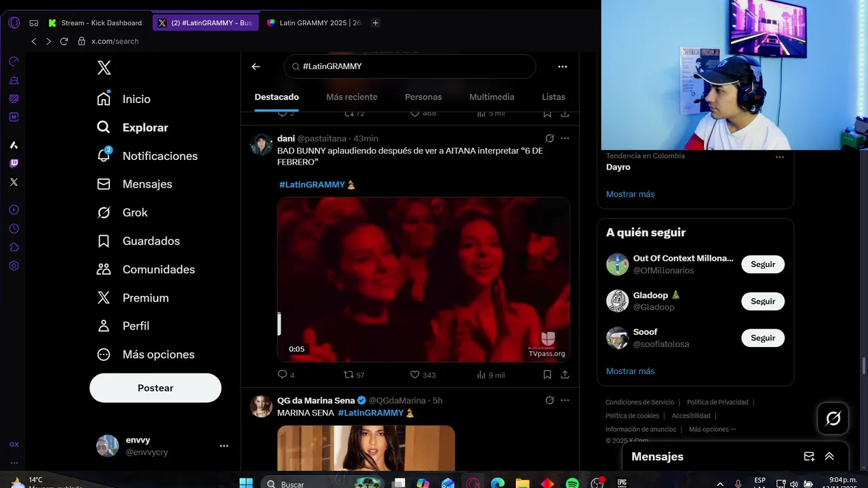
Task: Switch to Personas tab
Action: 423,97
